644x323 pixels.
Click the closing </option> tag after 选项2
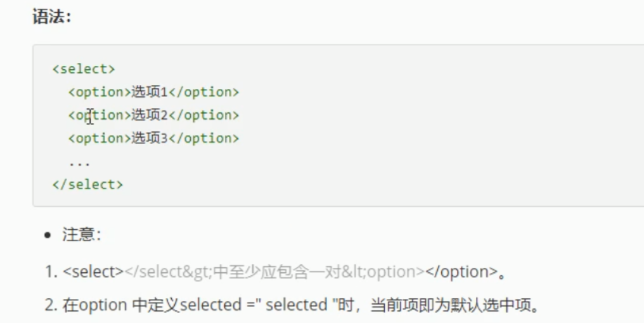pos(203,115)
